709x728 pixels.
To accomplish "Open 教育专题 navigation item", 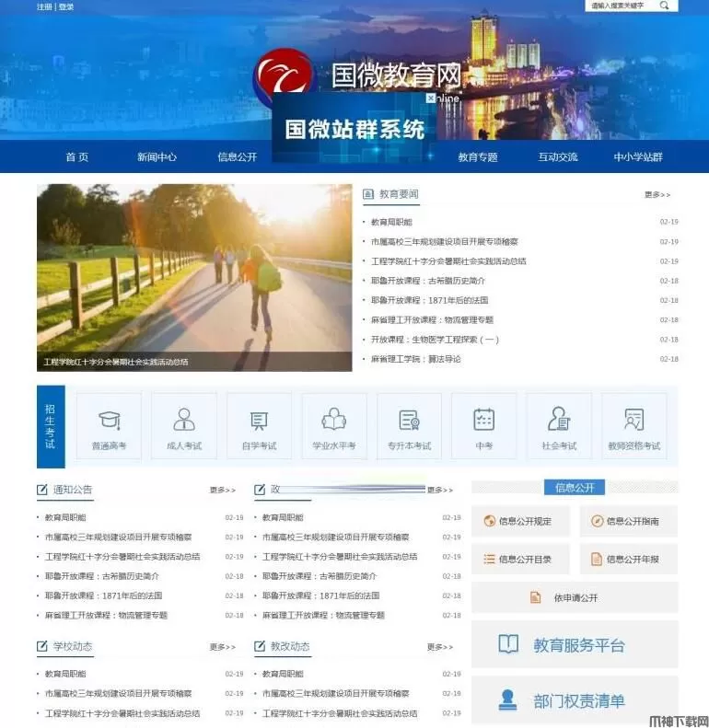I will click(x=478, y=157).
